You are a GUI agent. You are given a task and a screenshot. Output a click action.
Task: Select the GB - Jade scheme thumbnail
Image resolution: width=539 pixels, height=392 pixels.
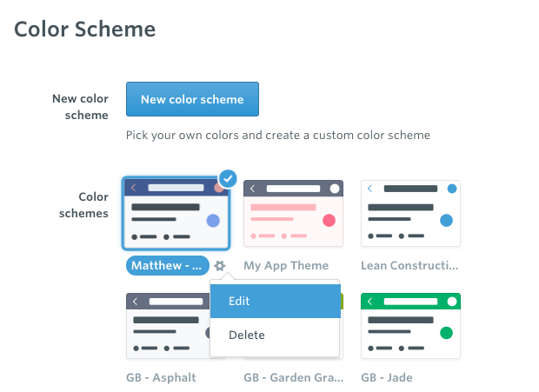click(410, 326)
